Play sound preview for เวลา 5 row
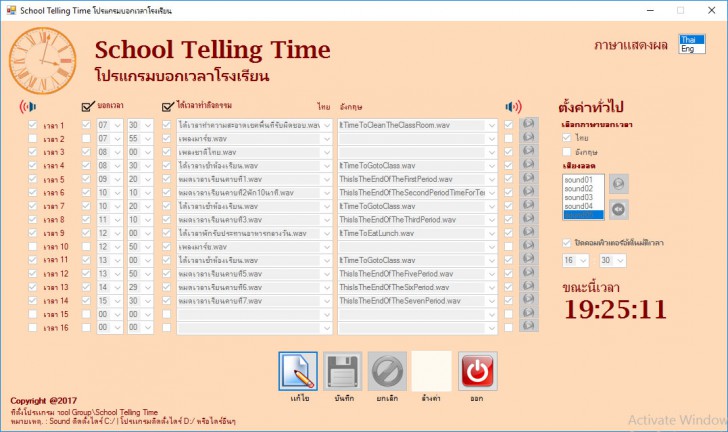The width and height of the screenshot is (728, 432). click(x=528, y=178)
